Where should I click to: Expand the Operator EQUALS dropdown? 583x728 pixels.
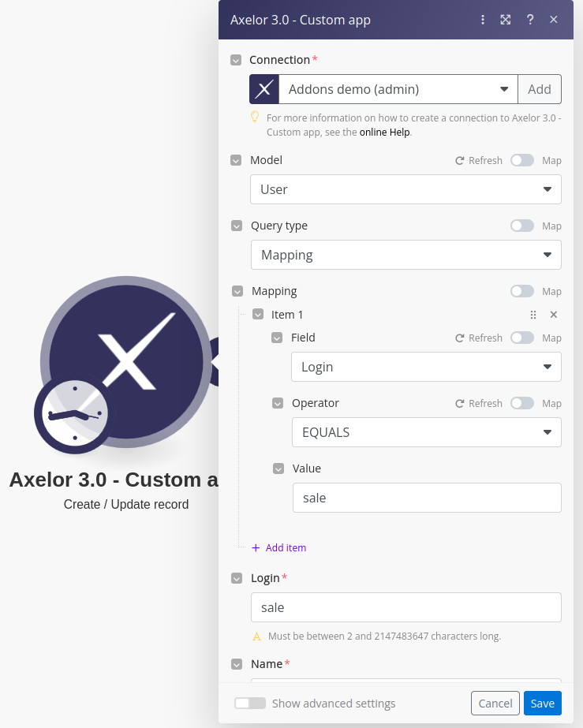pos(426,432)
